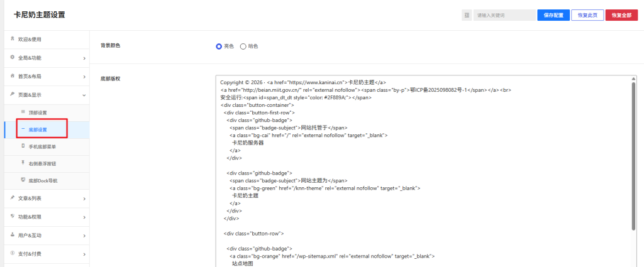This screenshot has width=644, height=267.
Task: Expand the 支付&付费 chevron
Action: (84, 254)
